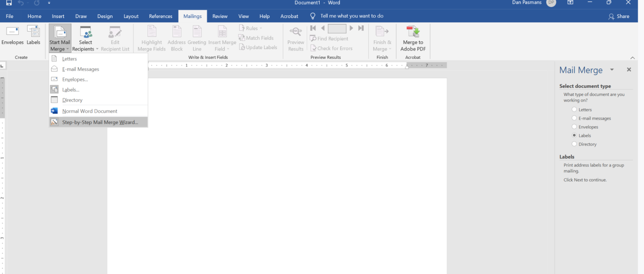Go to previous record arrow

323,28
